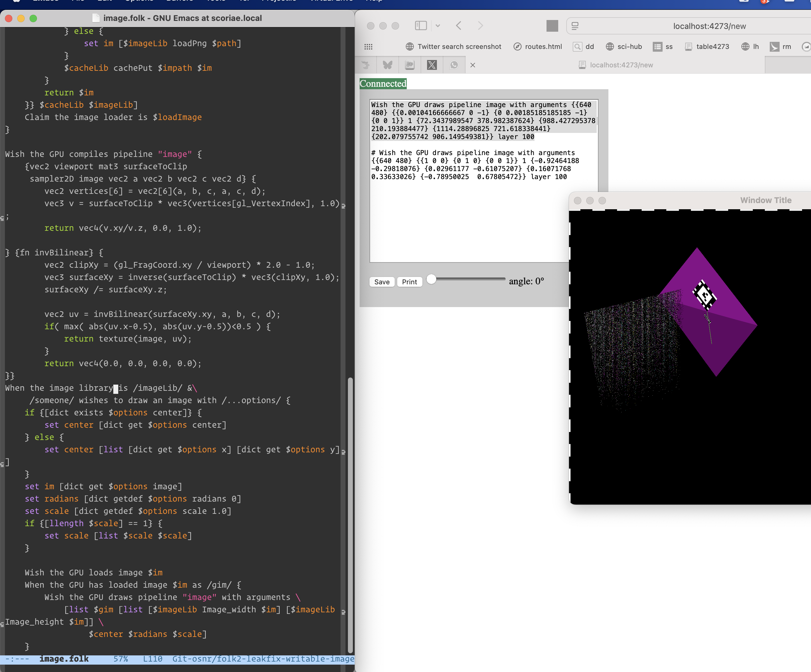Open the tab group dropdown chevron
The image size is (811, 672).
coord(438,26)
